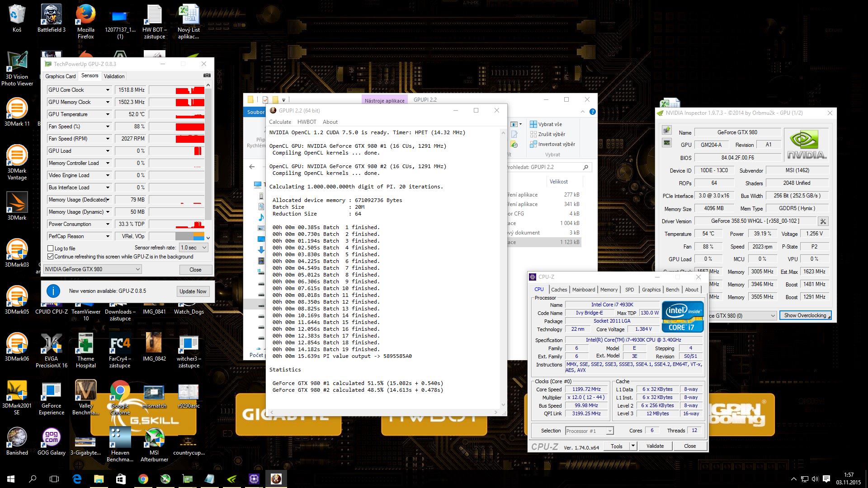
Task: Open the CPU-Z Tools dropdown arrow
Action: [633, 446]
